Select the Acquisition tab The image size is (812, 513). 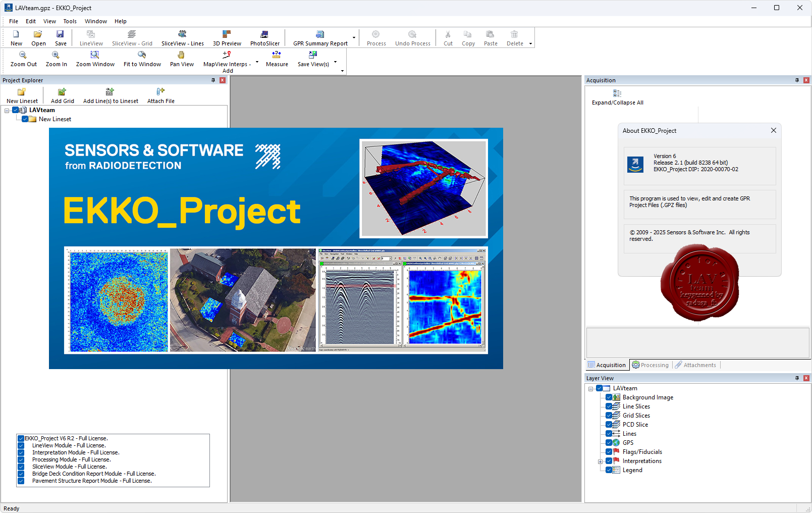click(x=607, y=365)
